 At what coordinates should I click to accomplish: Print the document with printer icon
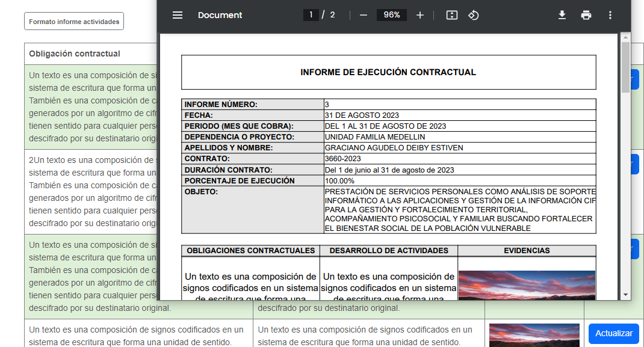[x=586, y=15]
